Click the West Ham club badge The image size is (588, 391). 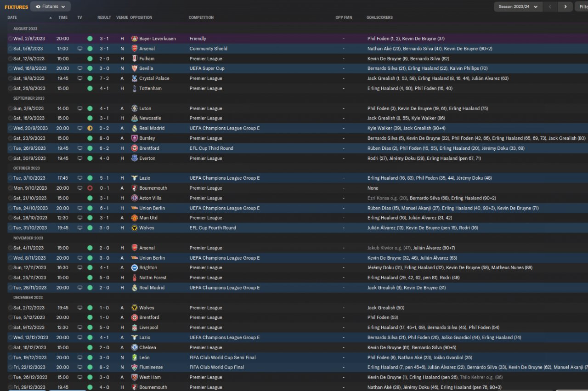click(134, 378)
